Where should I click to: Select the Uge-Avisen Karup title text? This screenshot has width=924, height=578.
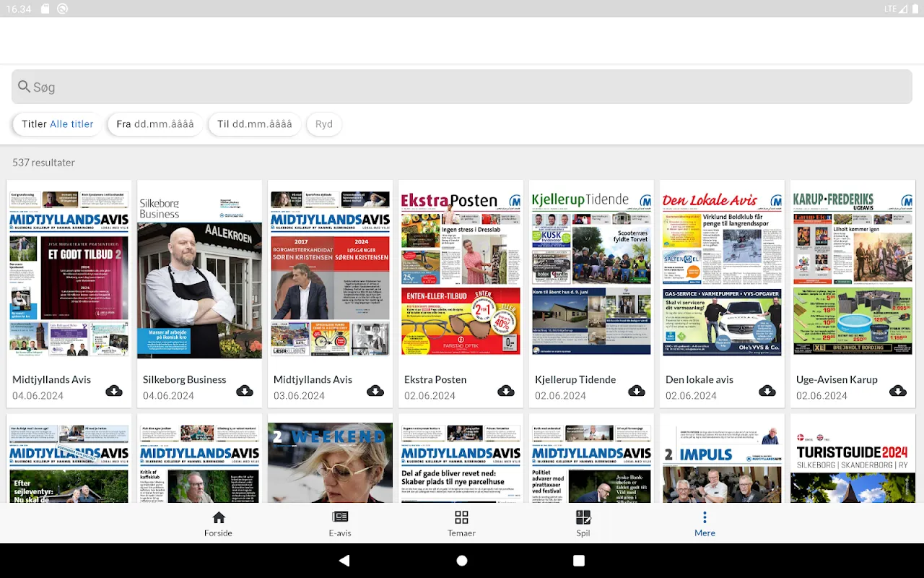tap(837, 379)
